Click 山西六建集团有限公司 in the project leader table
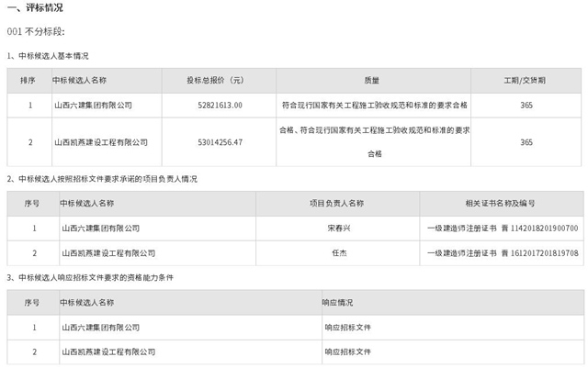The image size is (588, 368). (x=100, y=229)
